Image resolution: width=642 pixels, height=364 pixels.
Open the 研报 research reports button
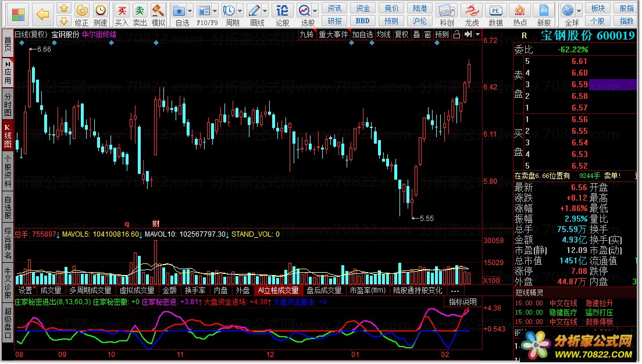click(334, 21)
